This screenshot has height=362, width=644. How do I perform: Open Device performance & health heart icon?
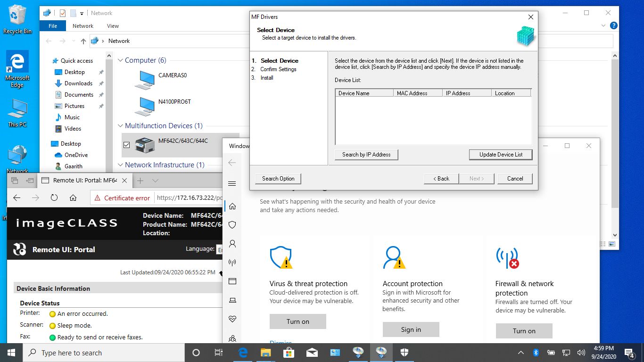(x=232, y=319)
